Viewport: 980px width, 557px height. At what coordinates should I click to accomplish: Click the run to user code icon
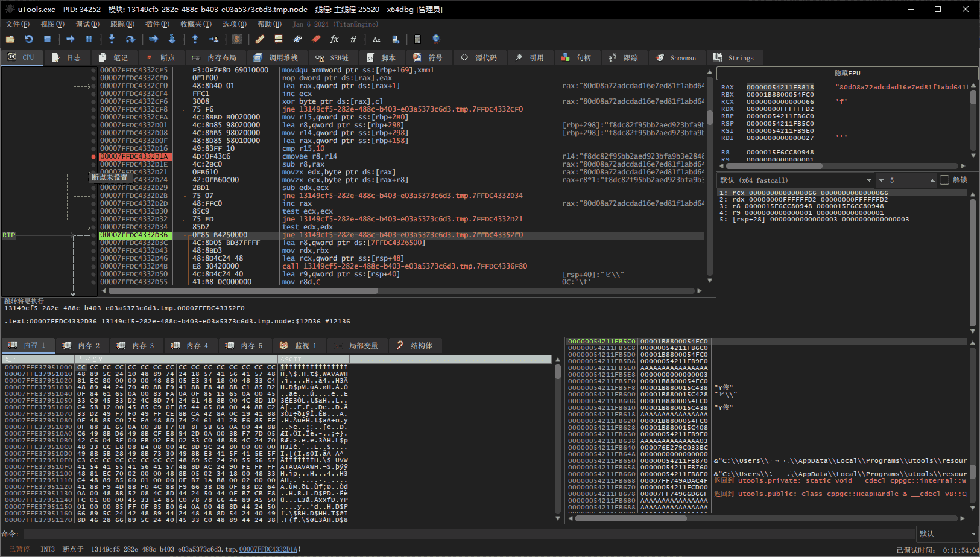tap(213, 39)
